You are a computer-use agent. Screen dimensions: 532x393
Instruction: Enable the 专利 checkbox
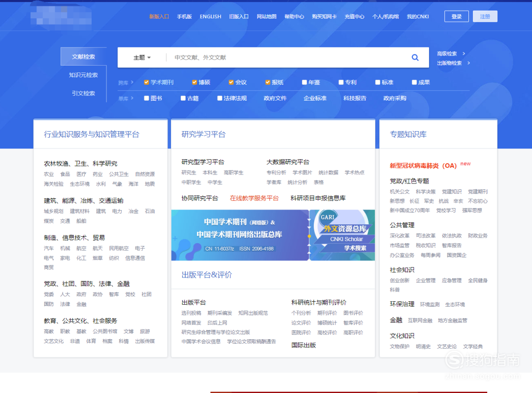[341, 82]
